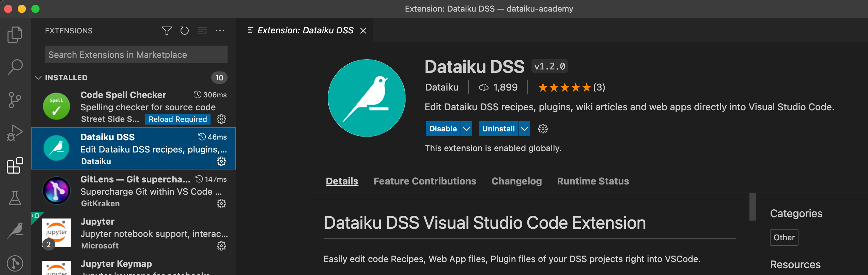Viewport: 868px width, 275px height.
Task: Collapse the INSTALLED section
Action: pos(38,78)
